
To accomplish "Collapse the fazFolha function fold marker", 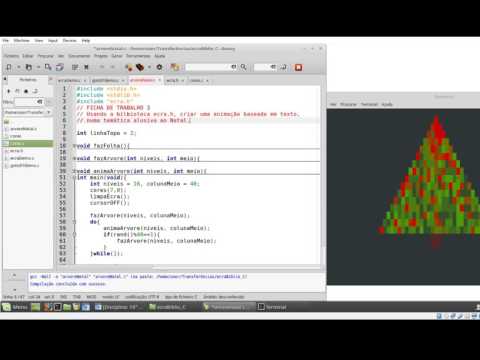I will pos(74,146).
